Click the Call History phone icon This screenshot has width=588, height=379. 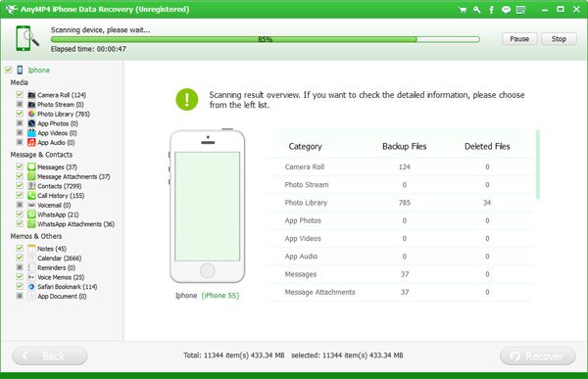point(32,195)
